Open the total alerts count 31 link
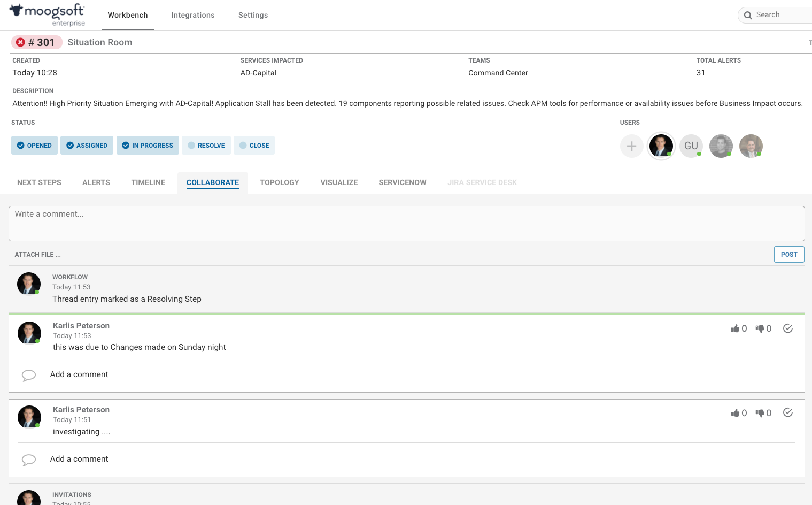 [x=701, y=73]
